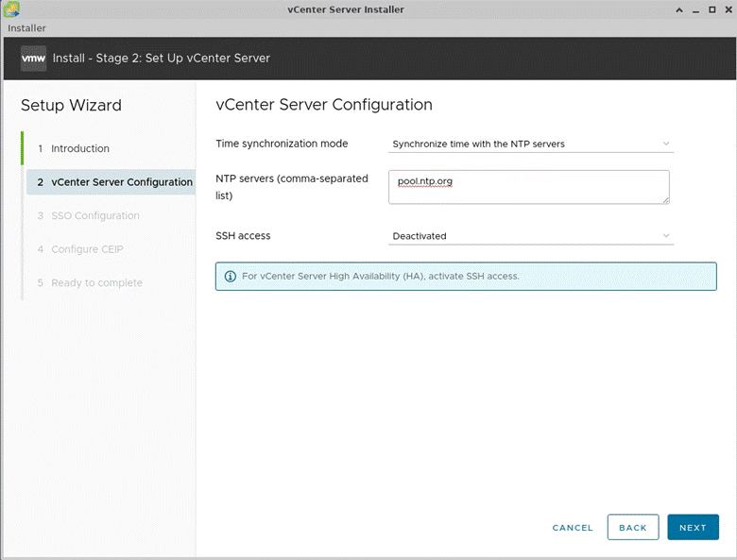Click the vCenter Server Installer app icon
The image size is (737, 560).
point(10,8)
